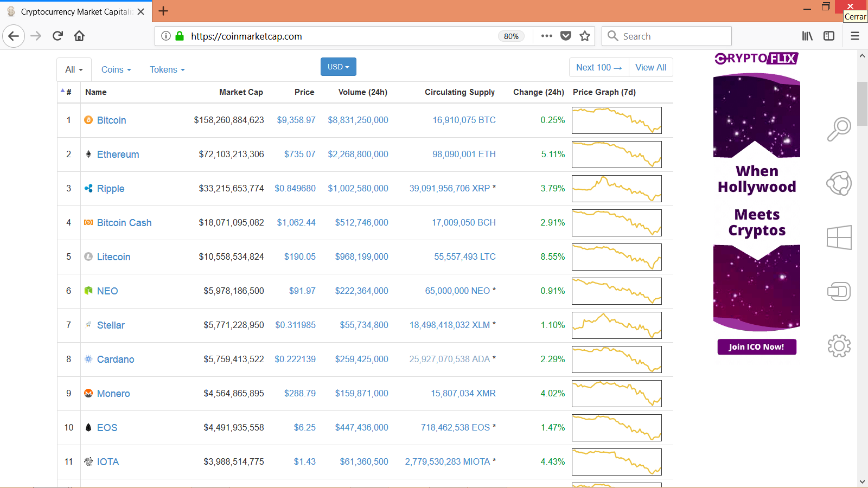
Task: Open the View All link
Action: pyautogui.click(x=650, y=67)
